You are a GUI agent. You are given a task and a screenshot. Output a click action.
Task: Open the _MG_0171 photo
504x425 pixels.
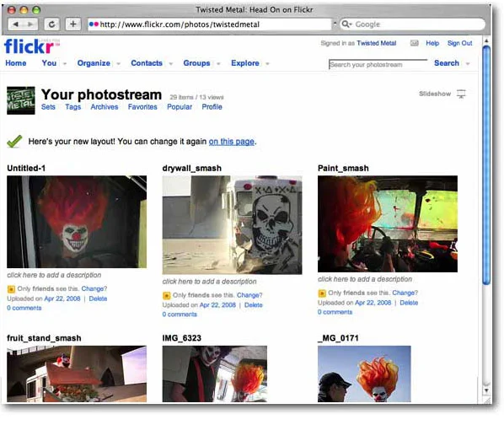[364, 374]
